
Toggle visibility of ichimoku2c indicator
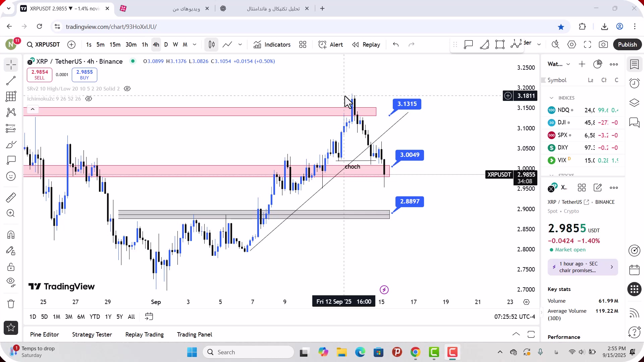tap(89, 99)
